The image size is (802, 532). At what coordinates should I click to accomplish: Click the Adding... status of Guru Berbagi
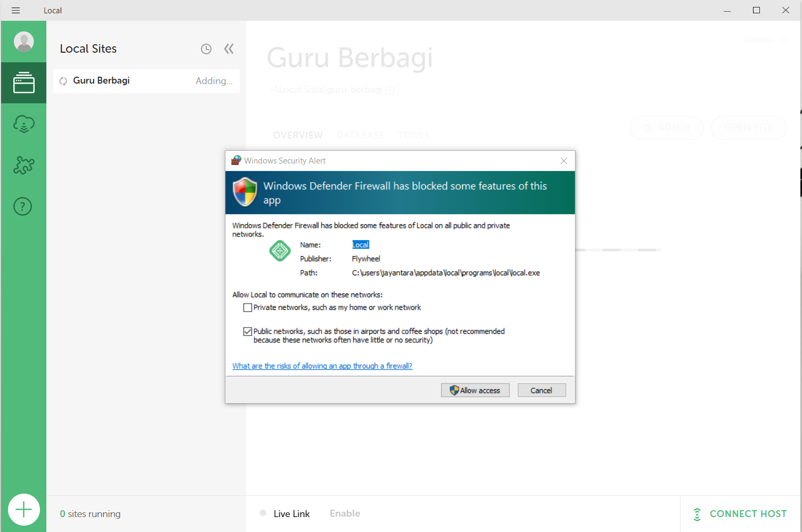(214, 81)
